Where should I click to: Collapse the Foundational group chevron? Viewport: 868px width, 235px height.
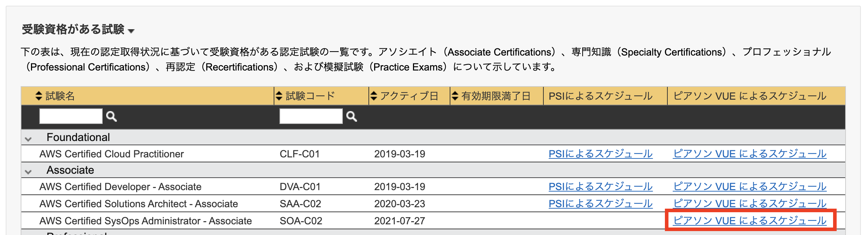click(28, 139)
